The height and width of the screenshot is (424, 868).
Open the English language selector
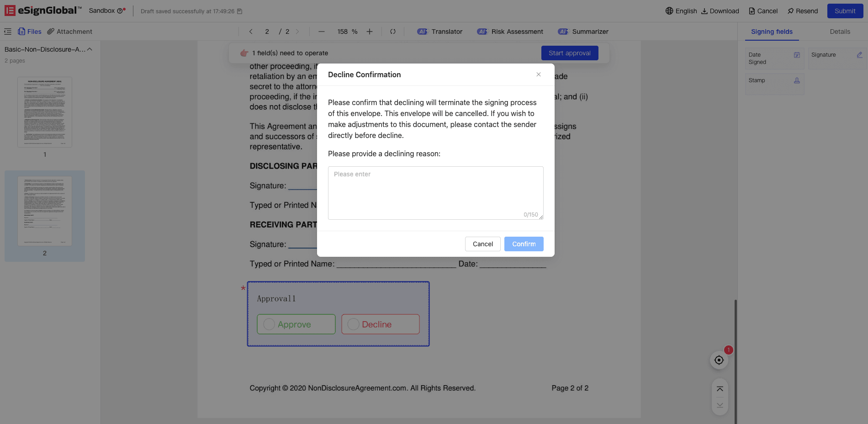681,11
